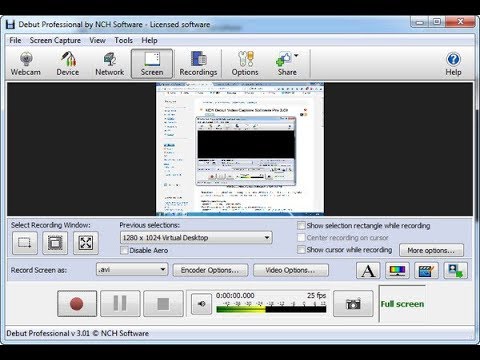Close the Debut window
This screenshot has height=360, width=480.
[460, 22]
